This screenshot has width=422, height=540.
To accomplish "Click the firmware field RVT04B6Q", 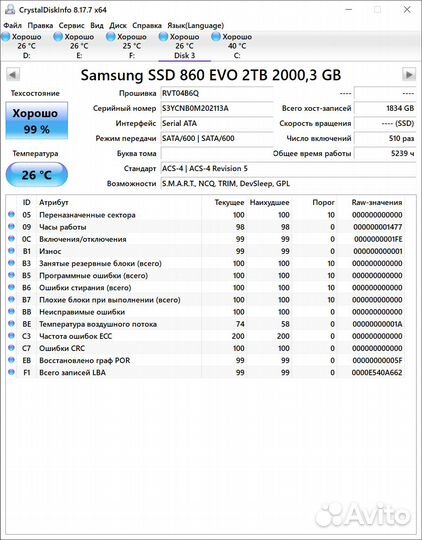I will (x=217, y=93).
